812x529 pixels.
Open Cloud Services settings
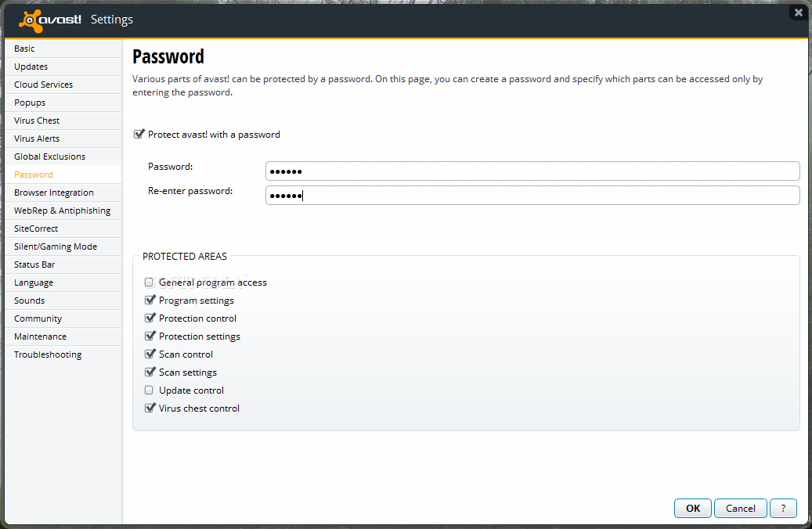tap(63, 85)
